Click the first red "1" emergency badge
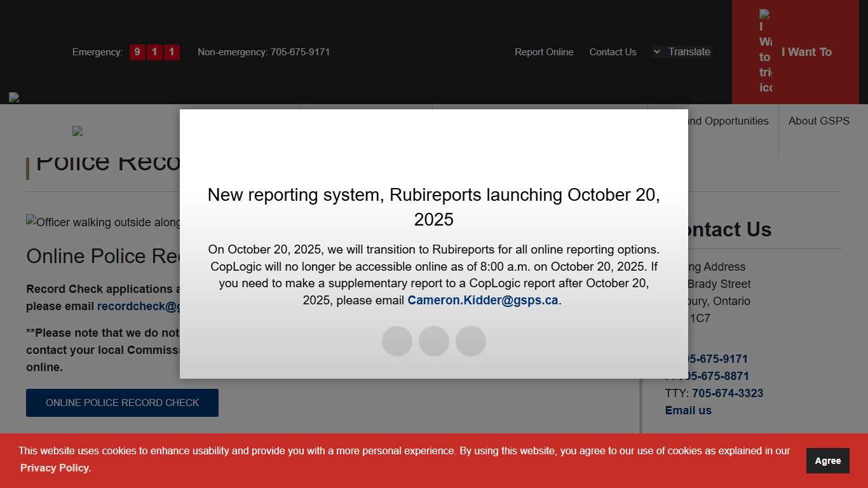 tap(154, 52)
